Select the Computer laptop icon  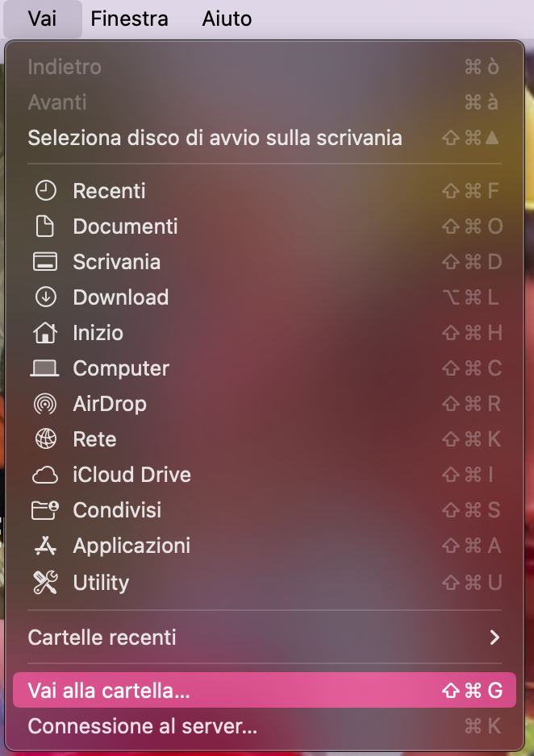click(x=45, y=368)
